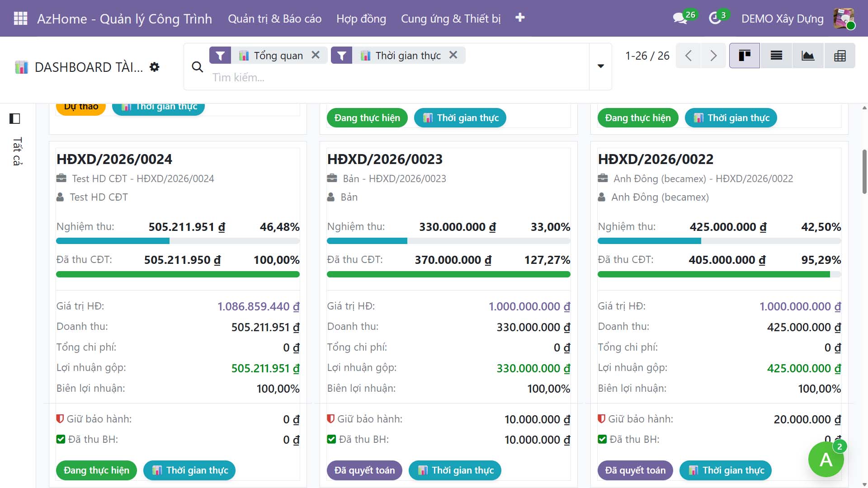868x488 pixels.
Task: Click Giữ bảo hành shield icon in HĐXD/2026/0023
Action: (x=330, y=419)
